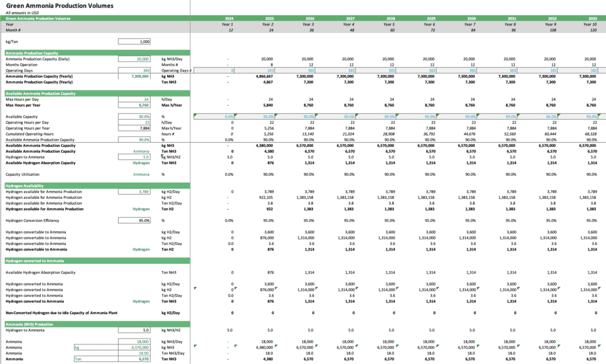Viewport: 606px width, 364px height.
Task: Click the Ammonia kg NH3/Day input showing 18,000
Action: pyautogui.click(x=134, y=342)
